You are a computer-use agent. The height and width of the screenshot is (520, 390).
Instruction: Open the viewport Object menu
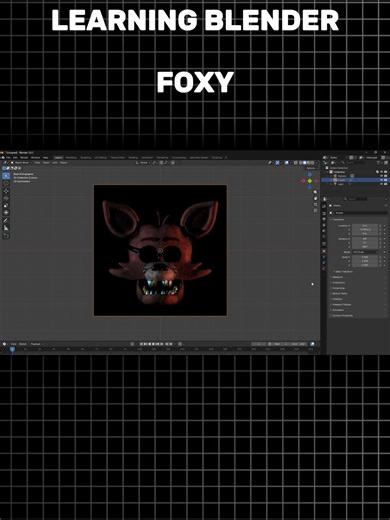pyautogui.click(x=63, y=163)
